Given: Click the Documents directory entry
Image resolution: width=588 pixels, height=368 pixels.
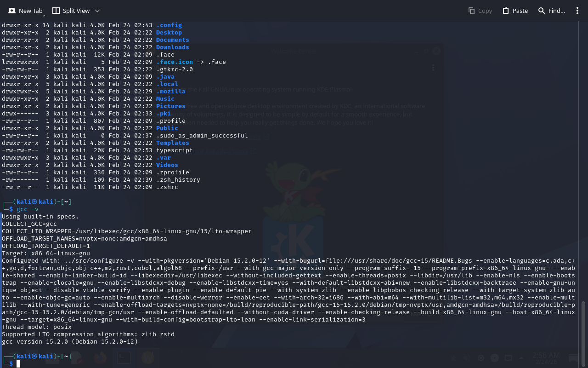Looking at the screenshot, I should [172, 40].
